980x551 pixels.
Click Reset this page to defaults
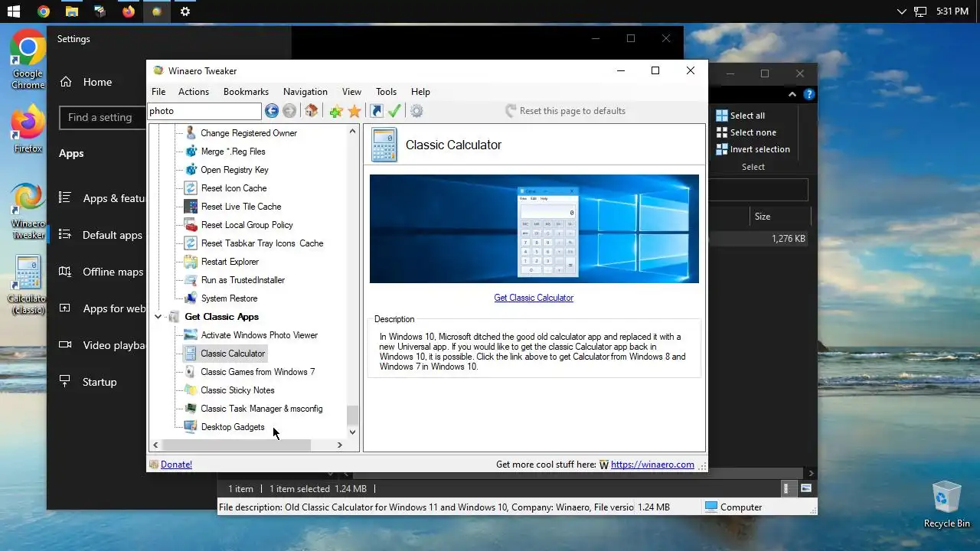coord(565,111)
